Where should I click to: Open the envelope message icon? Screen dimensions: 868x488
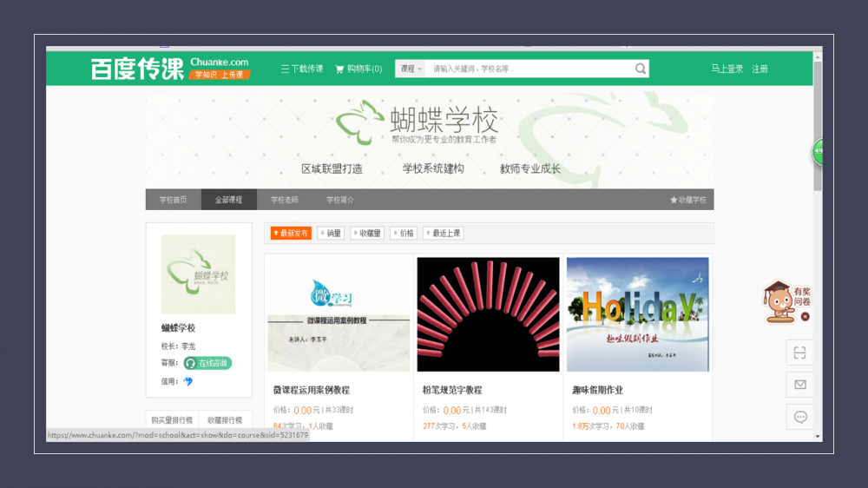point(799,384)
